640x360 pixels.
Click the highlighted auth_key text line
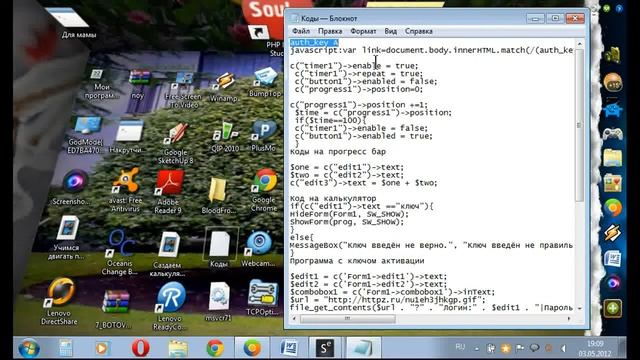[314, 42]
